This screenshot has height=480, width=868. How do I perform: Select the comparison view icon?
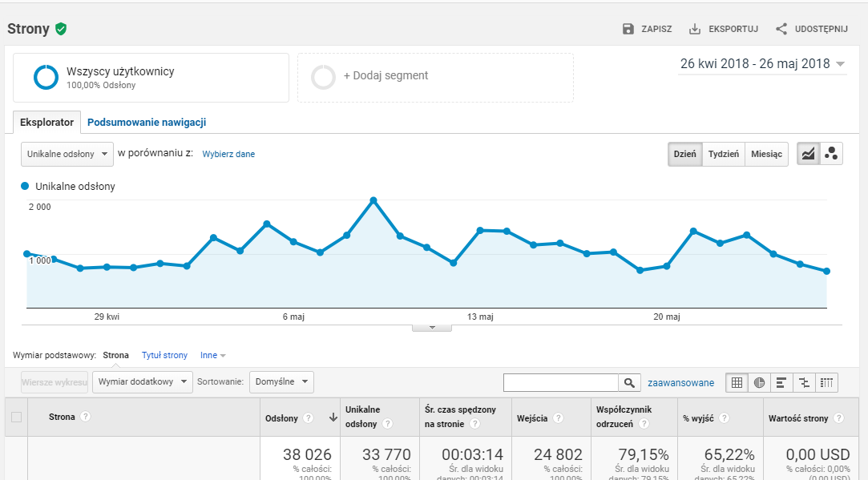click(x=805, y=382)
